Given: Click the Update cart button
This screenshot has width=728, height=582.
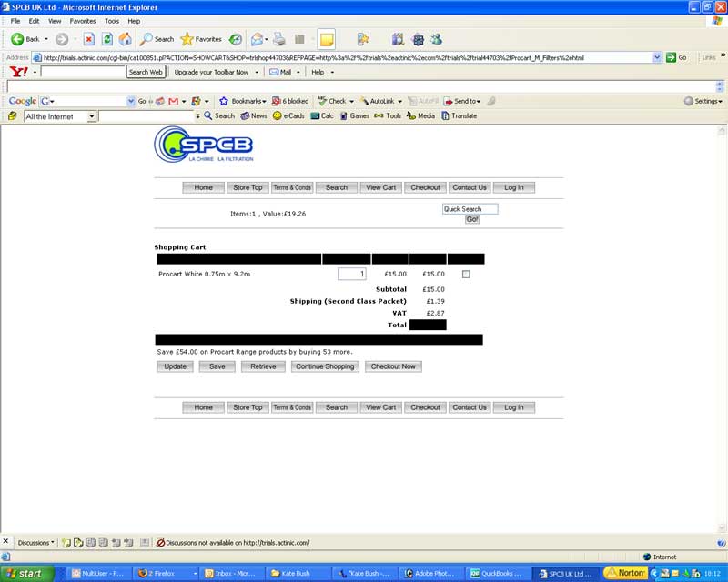Looking at the screenshot, I should pos(174,366).
